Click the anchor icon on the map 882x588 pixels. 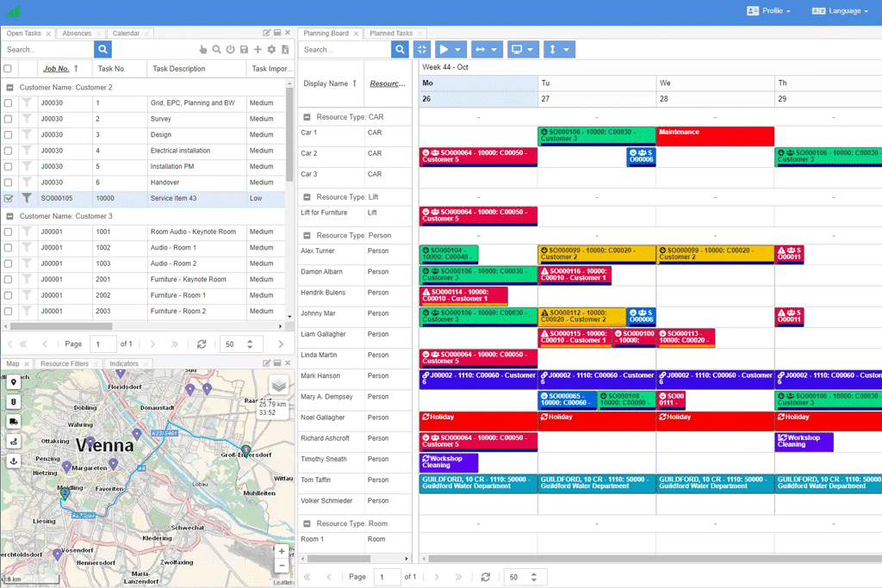point(14,461)
